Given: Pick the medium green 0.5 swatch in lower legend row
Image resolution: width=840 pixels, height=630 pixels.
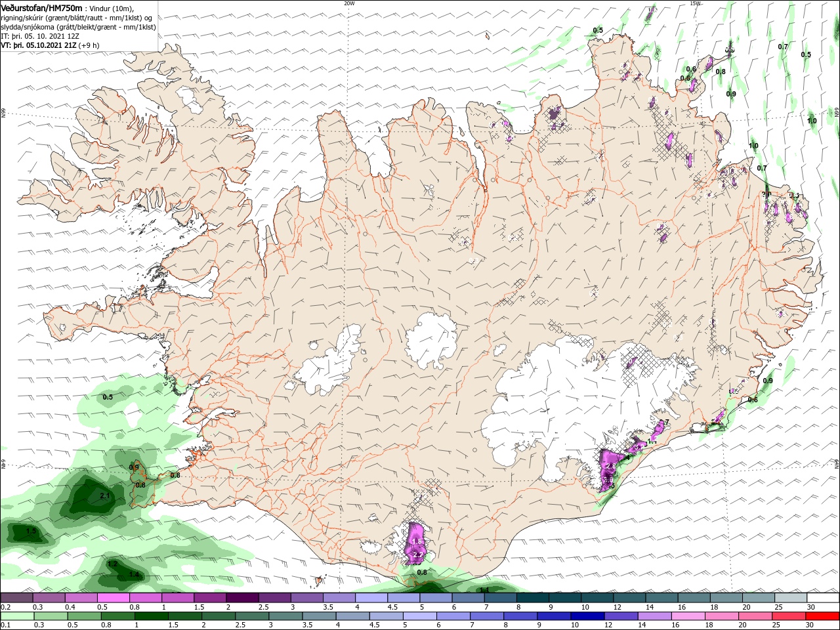Looking at the screenshot, I should [x=84, y=616].
